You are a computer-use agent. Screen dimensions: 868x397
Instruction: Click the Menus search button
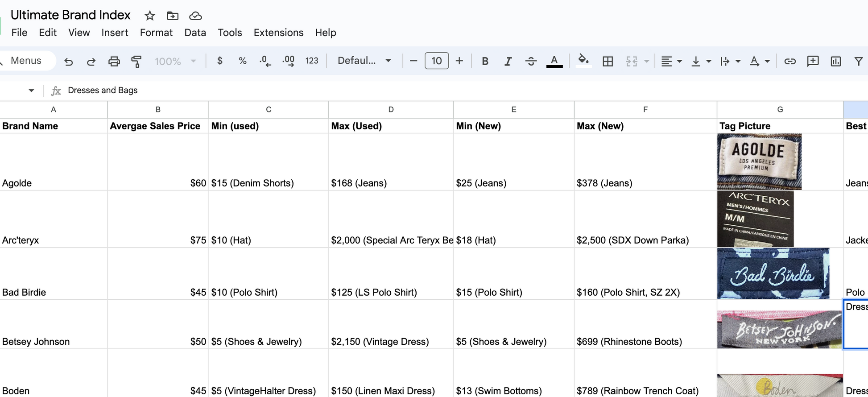coord(26,61)
